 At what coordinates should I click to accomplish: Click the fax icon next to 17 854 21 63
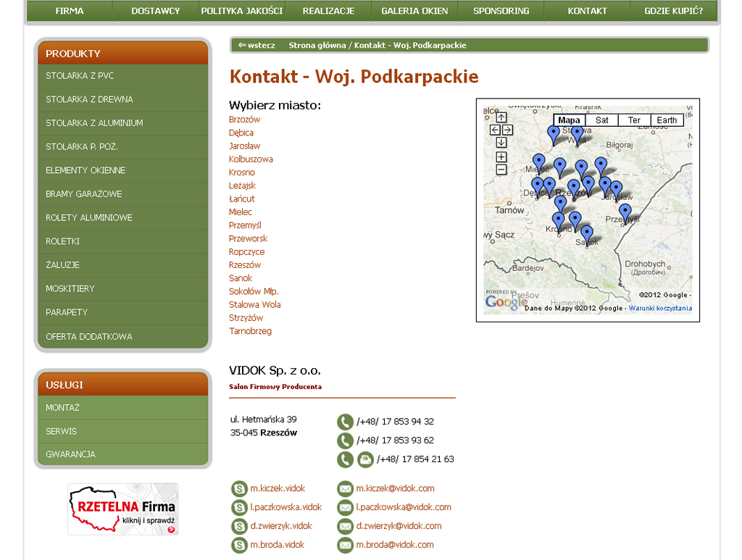365,459
